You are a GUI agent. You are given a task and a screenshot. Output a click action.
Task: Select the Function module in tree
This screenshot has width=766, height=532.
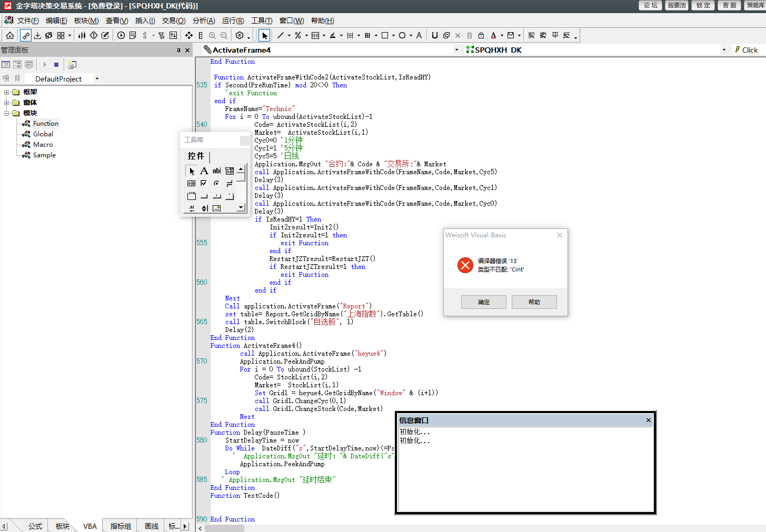(x=45, y=124)
